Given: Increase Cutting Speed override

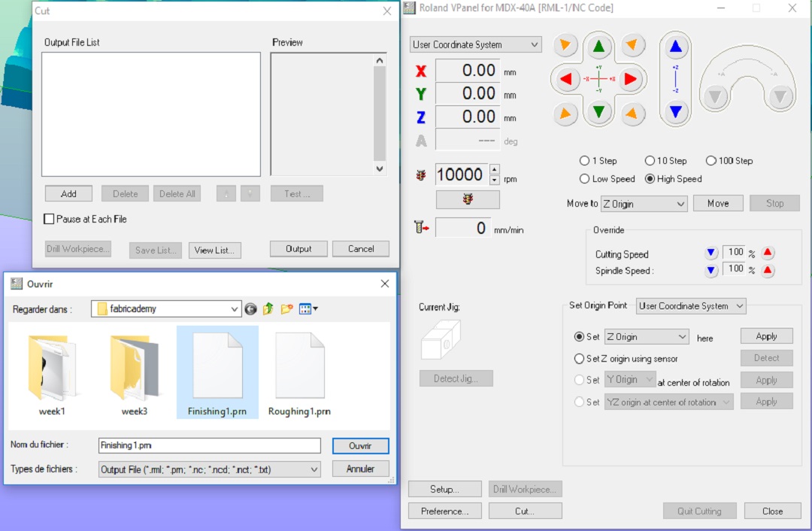Looking at the screenshot, I should [768, 253].
